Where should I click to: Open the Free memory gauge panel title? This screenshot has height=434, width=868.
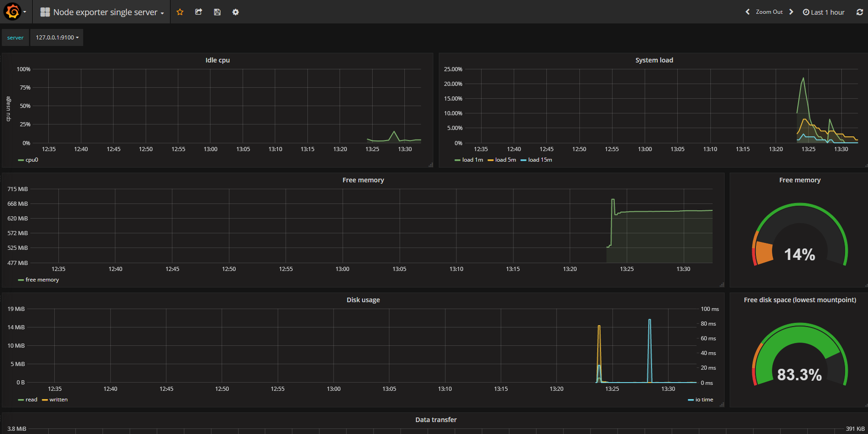click(x=800, y=180)
